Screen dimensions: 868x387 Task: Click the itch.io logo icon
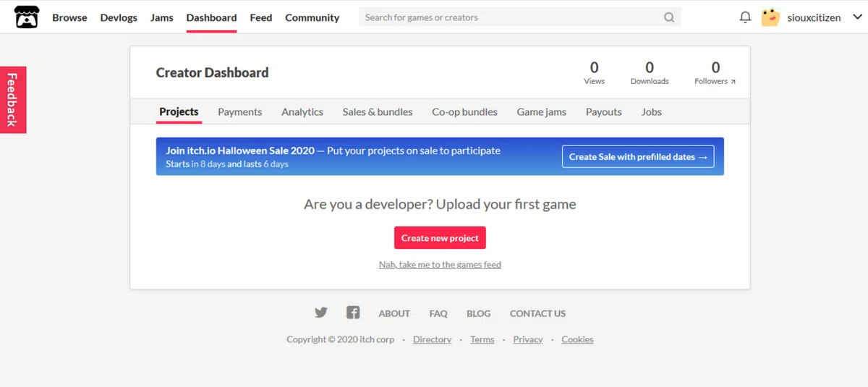pos(27,17)
